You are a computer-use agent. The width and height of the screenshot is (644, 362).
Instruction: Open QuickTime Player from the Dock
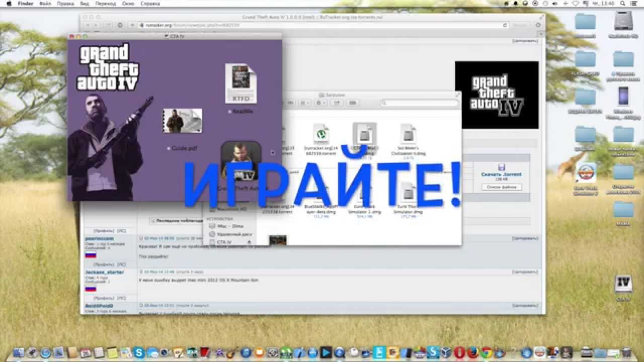tap(340, 353)
